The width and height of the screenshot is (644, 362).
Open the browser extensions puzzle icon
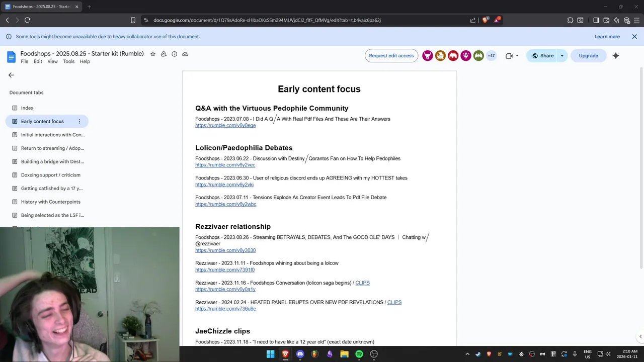(570, 20)
